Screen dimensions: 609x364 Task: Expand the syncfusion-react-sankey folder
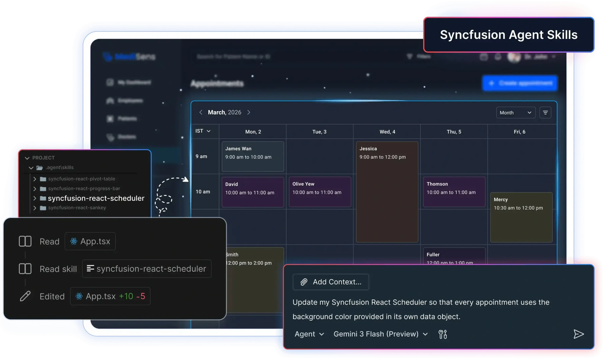[34, 208]
